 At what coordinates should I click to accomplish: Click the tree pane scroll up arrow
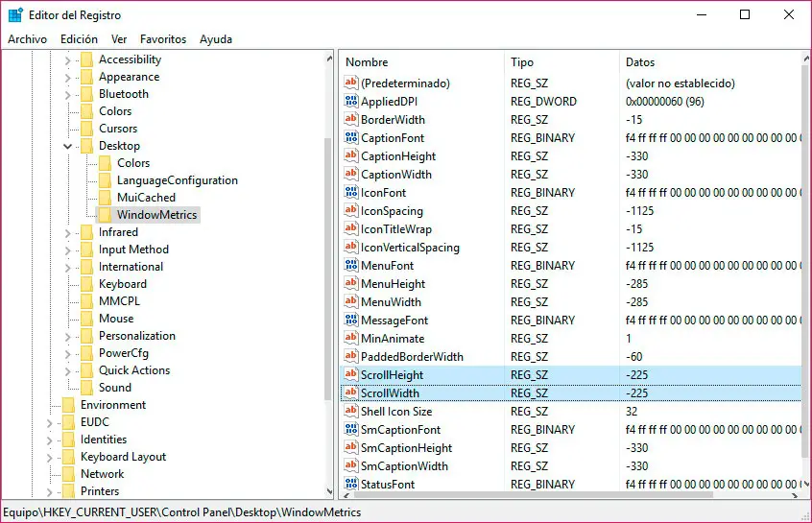click(329, 59)
